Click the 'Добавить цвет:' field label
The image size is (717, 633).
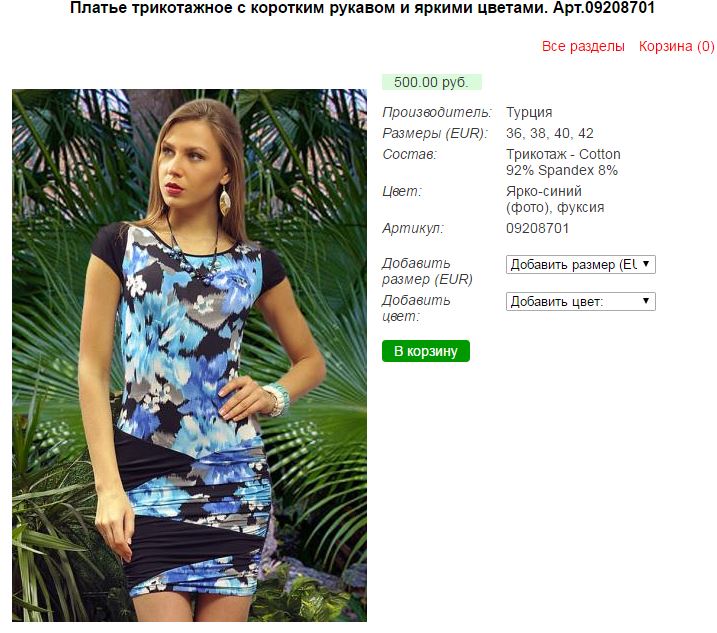416,308
